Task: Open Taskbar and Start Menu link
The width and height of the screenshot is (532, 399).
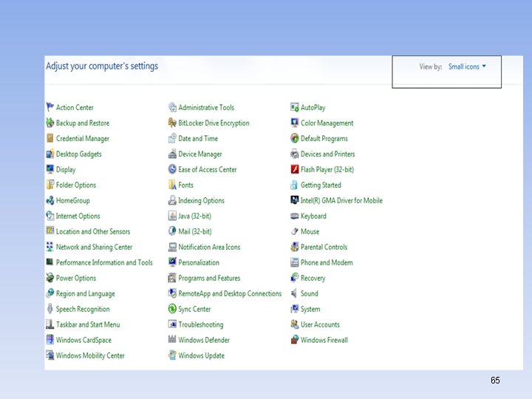Action: click(x=88, y=324)
